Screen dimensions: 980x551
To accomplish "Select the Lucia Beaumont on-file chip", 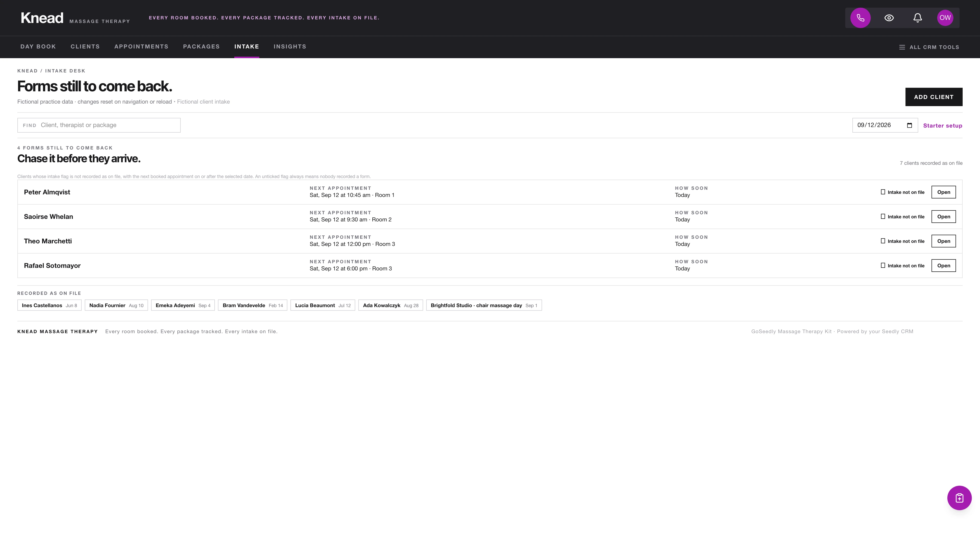I will [323, 305].
